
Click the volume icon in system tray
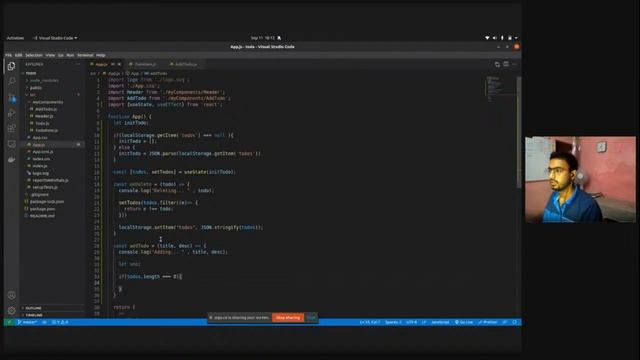(494, 38)
